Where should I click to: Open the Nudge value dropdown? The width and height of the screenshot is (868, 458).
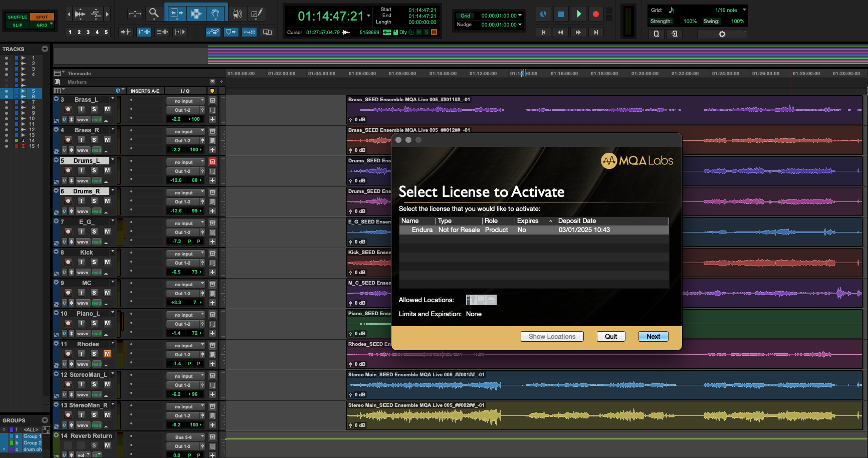click(520, 25)
